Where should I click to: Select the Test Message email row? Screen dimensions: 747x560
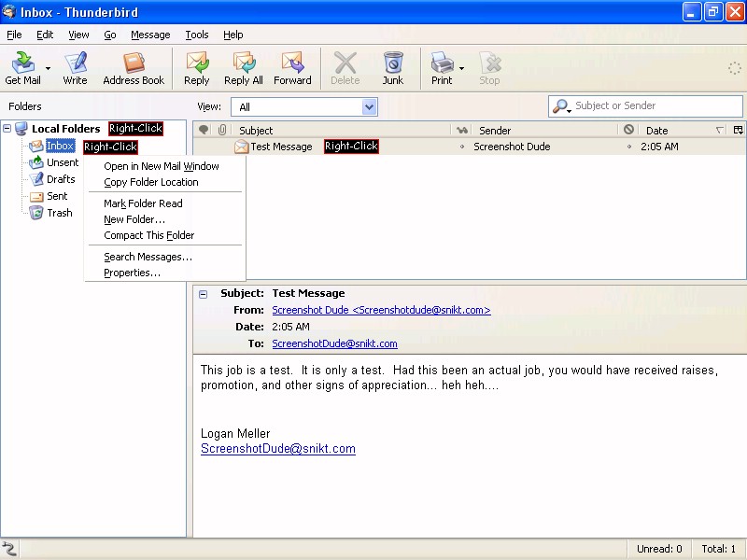(470, 147)
